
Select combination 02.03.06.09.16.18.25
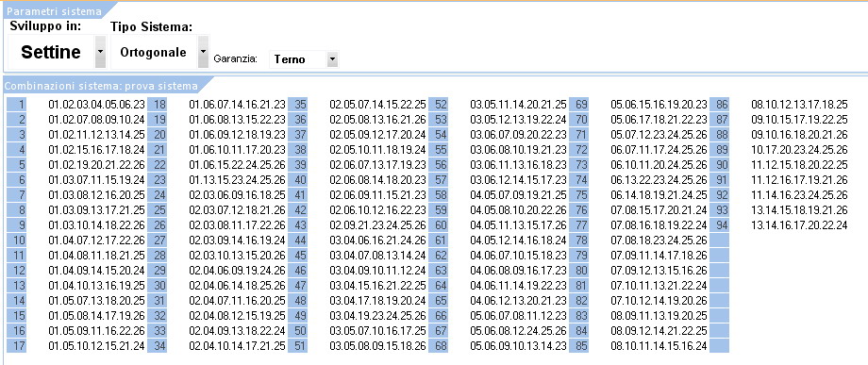click(x=238, y=194)
